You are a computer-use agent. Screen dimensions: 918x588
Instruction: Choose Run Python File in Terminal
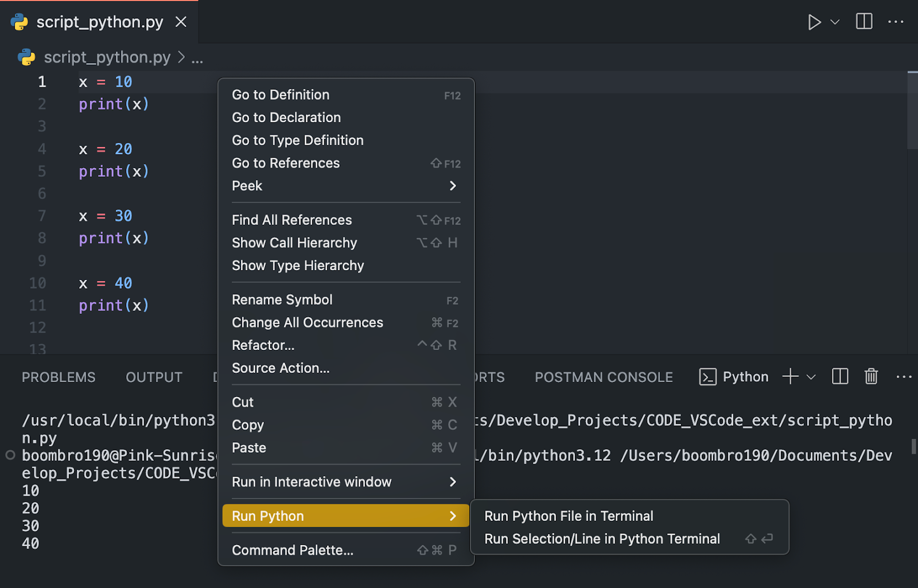(x=569, y=516)
